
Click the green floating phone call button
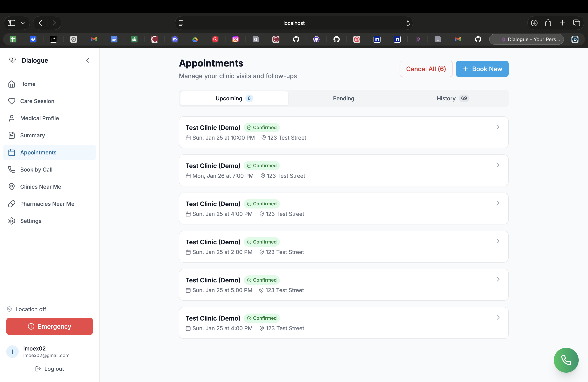566,360
